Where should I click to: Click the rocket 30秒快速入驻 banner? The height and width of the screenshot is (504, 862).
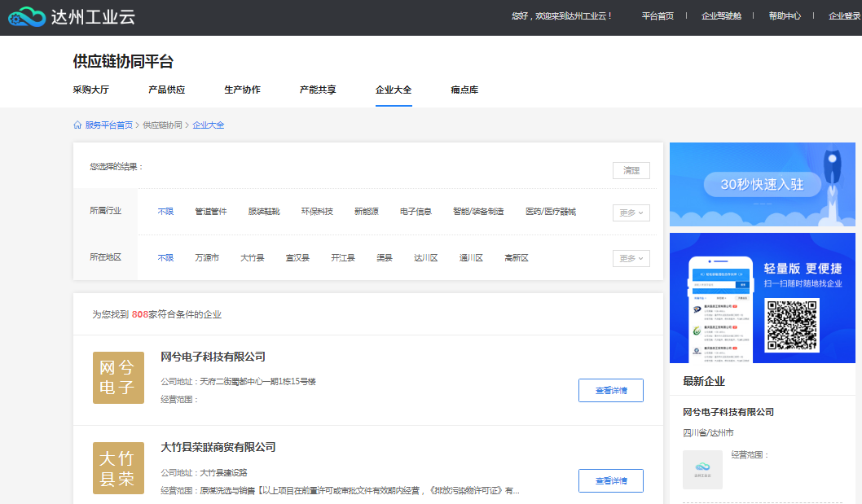762,185
